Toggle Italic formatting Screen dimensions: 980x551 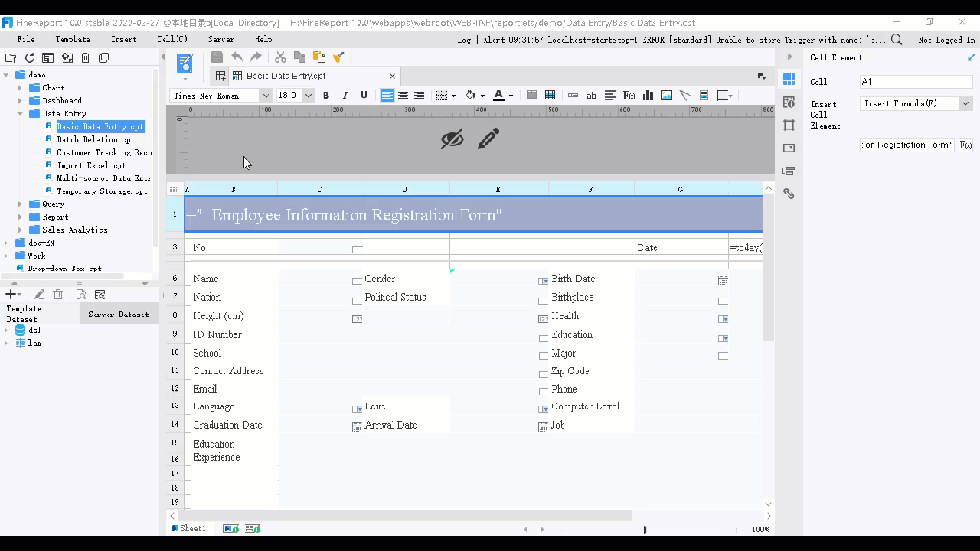tap(345, 96)
